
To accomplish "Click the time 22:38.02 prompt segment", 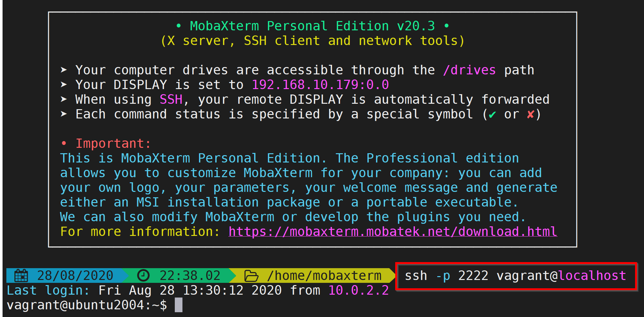I will coord(190,275).
